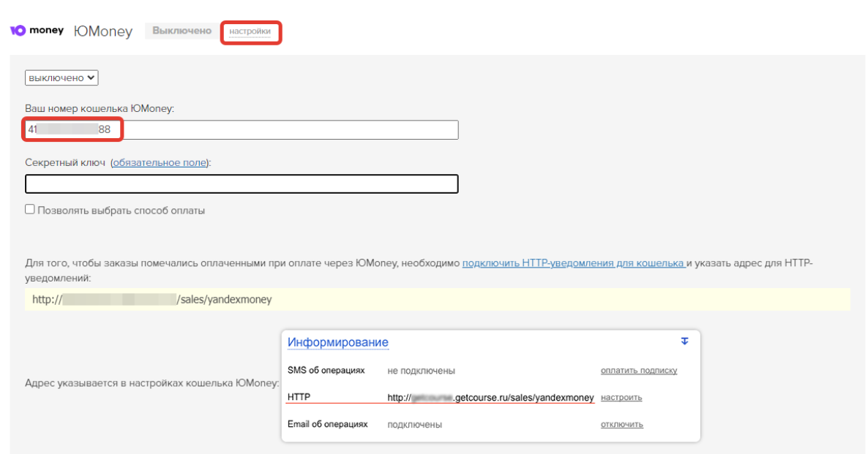Screen dimensions: 868x454
Task: Click 'Адрес указывается в настройках кошелька' text
Action: pos(151,382)
